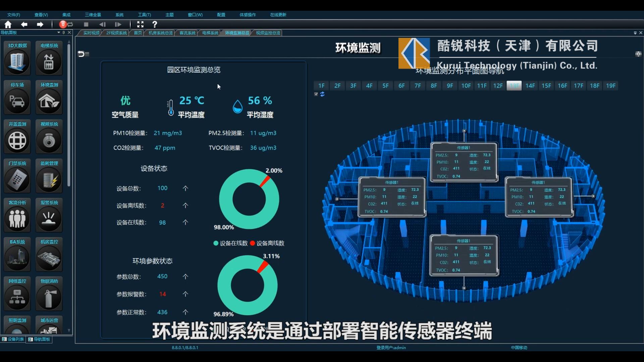Pin the 导航面板 navigation panel
Image resolution: width=644 pixels, height=362 pixels.
pos(64,33)
